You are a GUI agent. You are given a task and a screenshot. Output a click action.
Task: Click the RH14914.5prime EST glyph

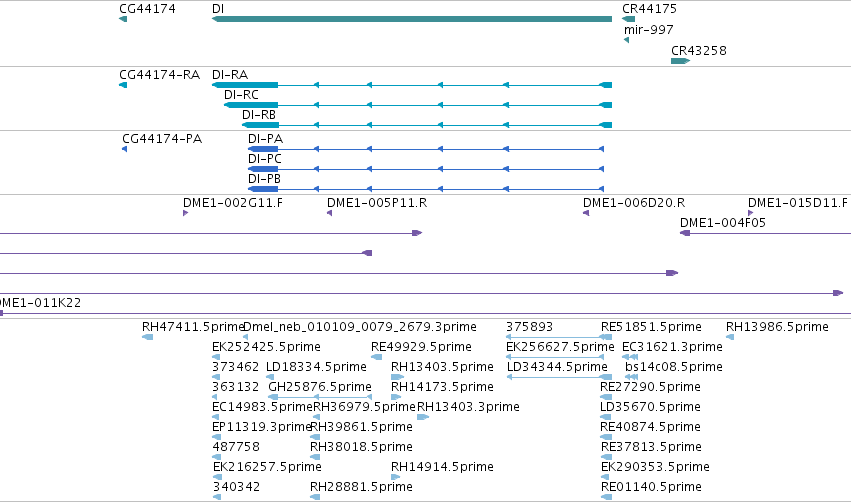(x=396, y=478)
